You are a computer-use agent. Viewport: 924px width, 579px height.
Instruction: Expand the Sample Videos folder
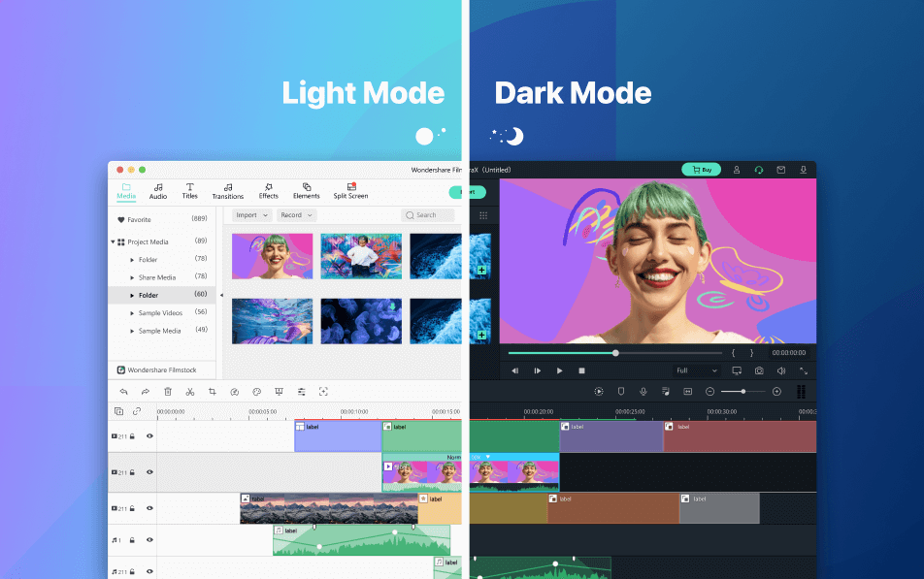pyautogui.click(x=132, y=313)
